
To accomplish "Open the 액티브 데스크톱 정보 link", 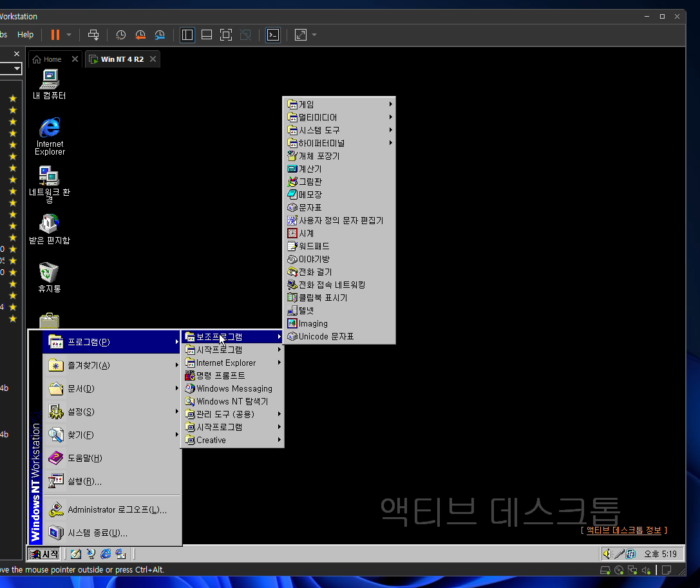I will (x=623, y=530).
